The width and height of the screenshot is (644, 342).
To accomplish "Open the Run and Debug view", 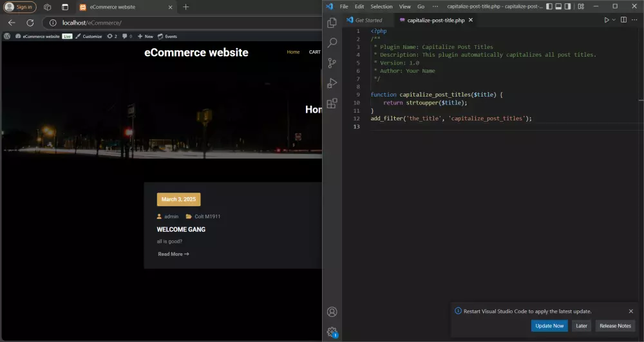I will coord(332,83).
